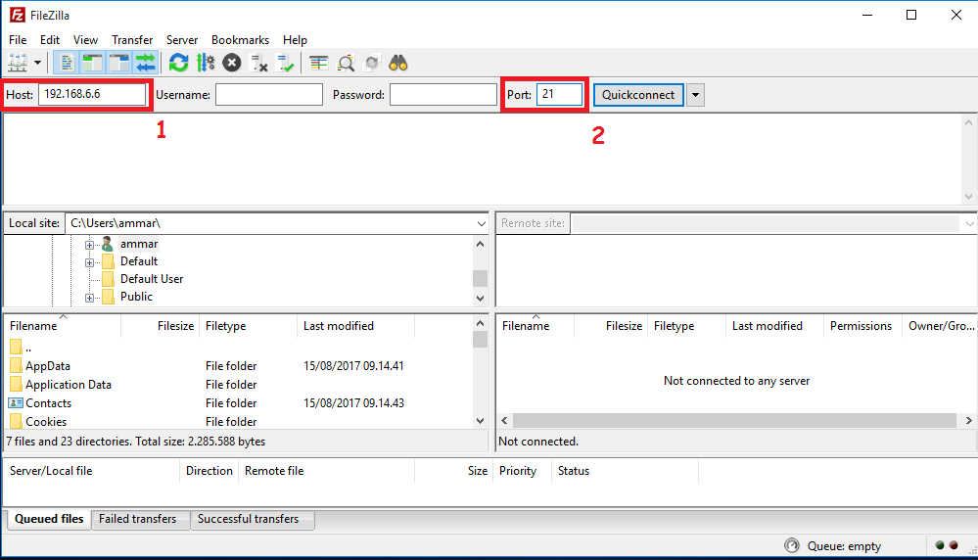978x560 pixels.
Task: Open the Help menu
Action: point(295,40)
